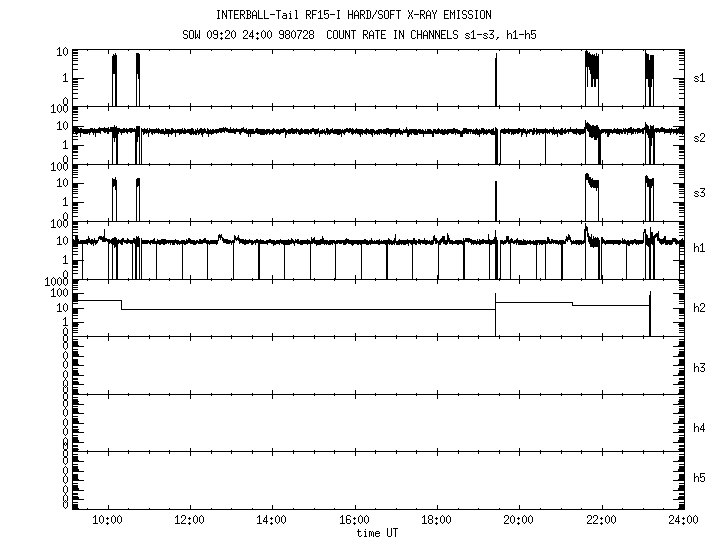Select the 20:00 time axis tick label
720x550 pixels.
pyautogui.click(x=518, y=520)
